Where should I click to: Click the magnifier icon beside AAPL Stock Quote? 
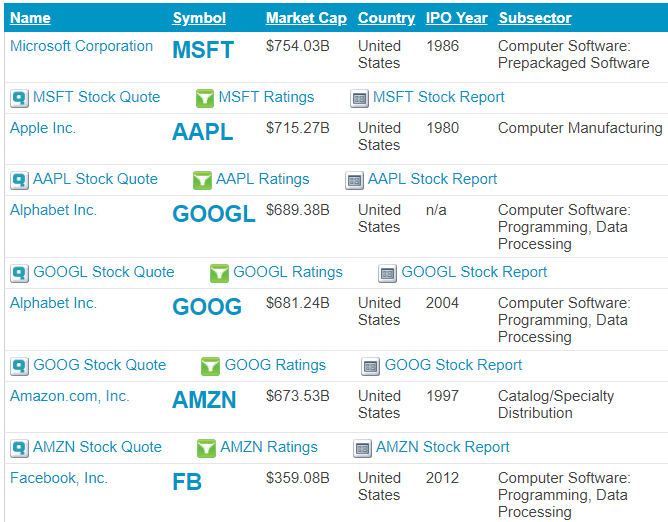click(x=19, y=180)
